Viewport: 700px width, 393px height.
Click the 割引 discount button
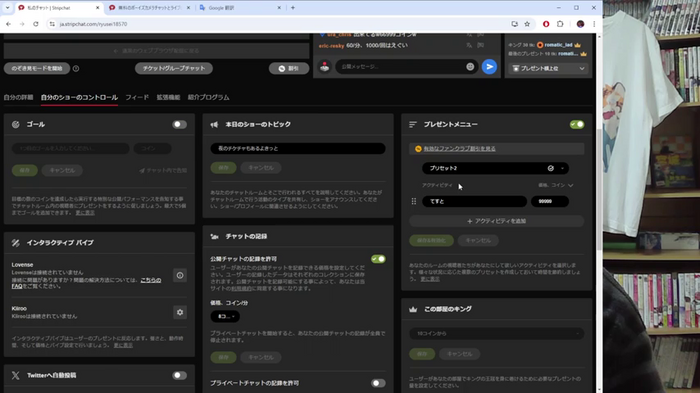click(289, 68)
